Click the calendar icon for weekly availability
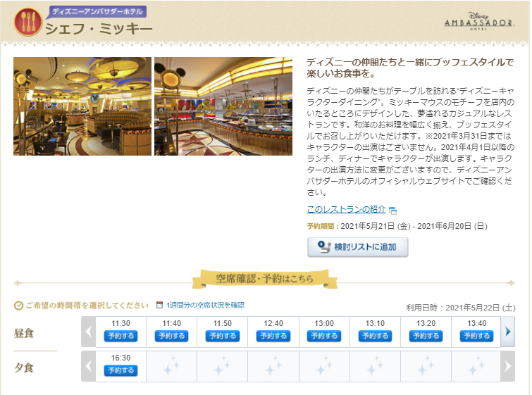532x395 pixels. pyautogui.click(x=159, y=305)
